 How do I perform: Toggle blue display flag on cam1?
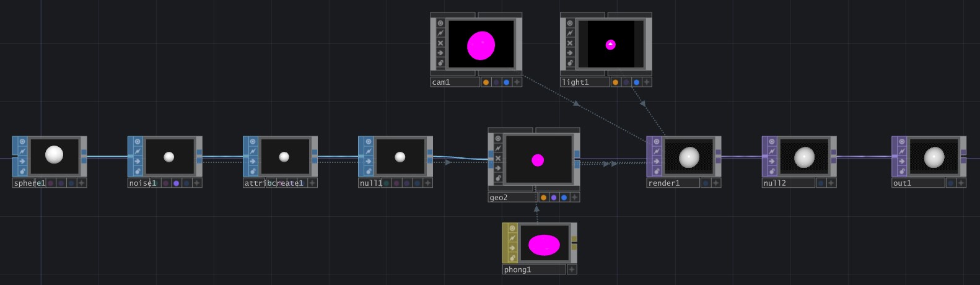(x=507, y=82)
